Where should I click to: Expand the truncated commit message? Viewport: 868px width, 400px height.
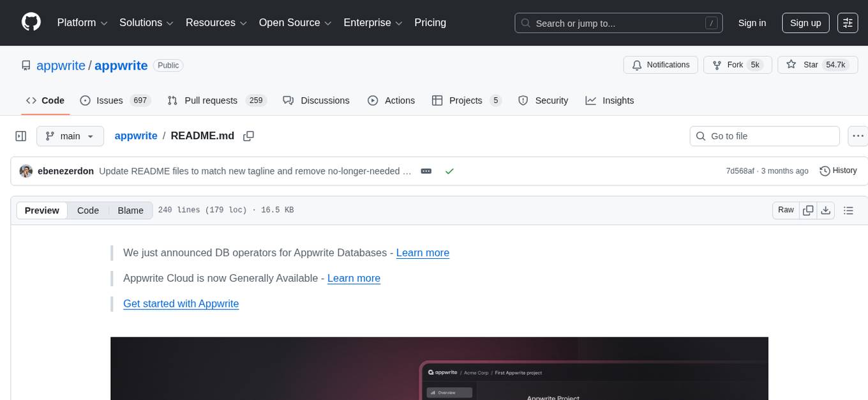426,171
